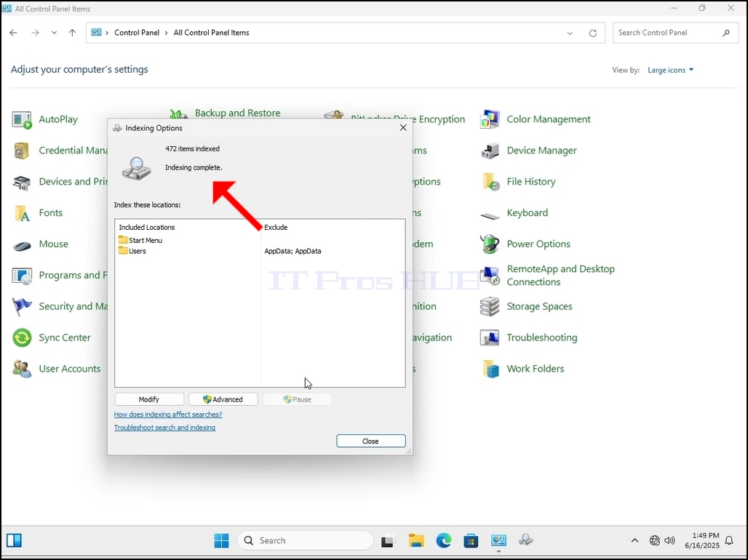Open View by Large icons dropdown
Screen dimensions: 748x560
670,70
